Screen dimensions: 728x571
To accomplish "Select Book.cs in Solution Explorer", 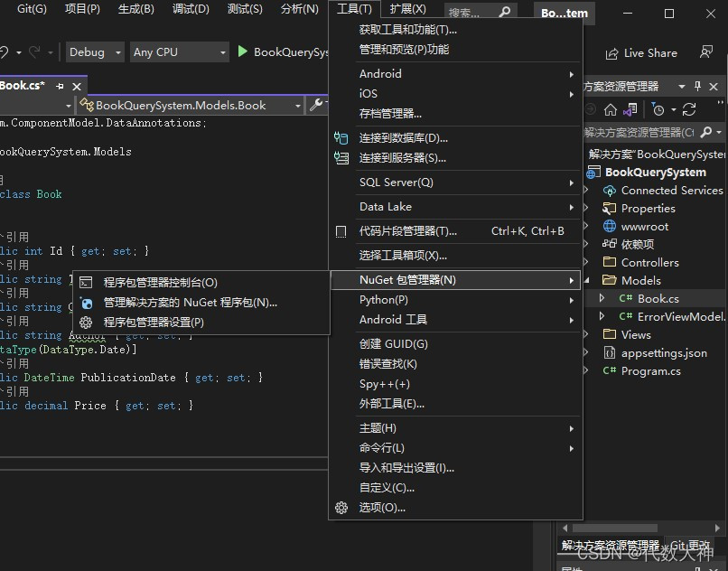I will point(658,299).
